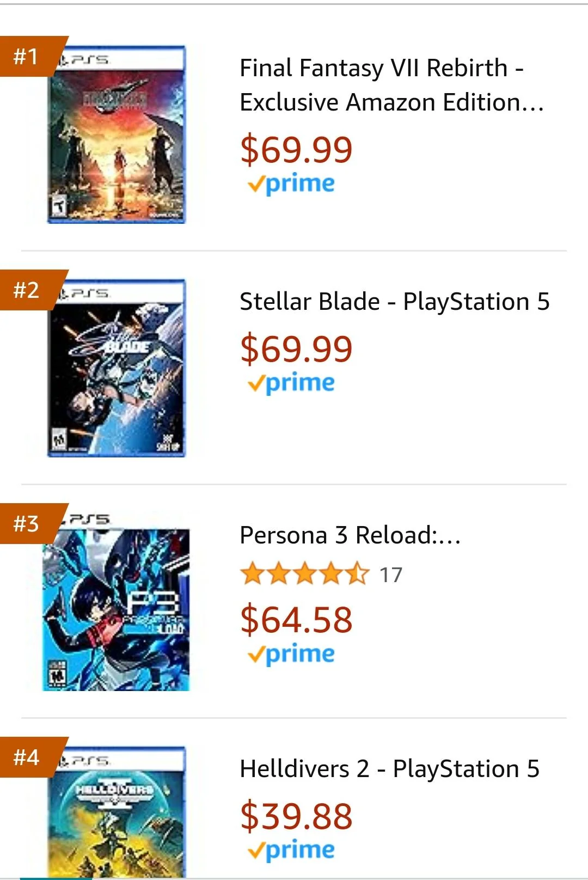View the 17 reviews count for Persona 3
Image resolution: width=588 pixels, height=880 pixels.
coord(391,575)
